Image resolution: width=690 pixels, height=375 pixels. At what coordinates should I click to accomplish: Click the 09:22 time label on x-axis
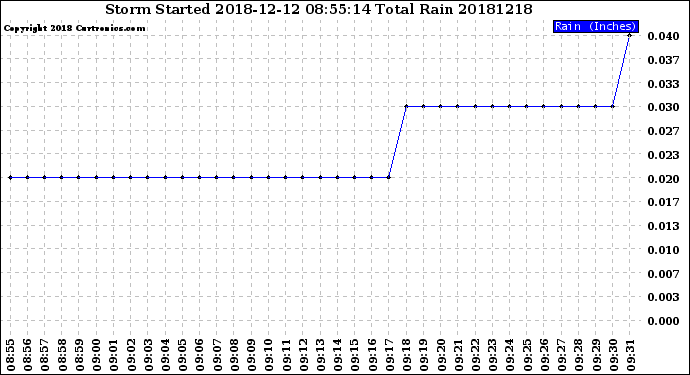coord(475,355)
